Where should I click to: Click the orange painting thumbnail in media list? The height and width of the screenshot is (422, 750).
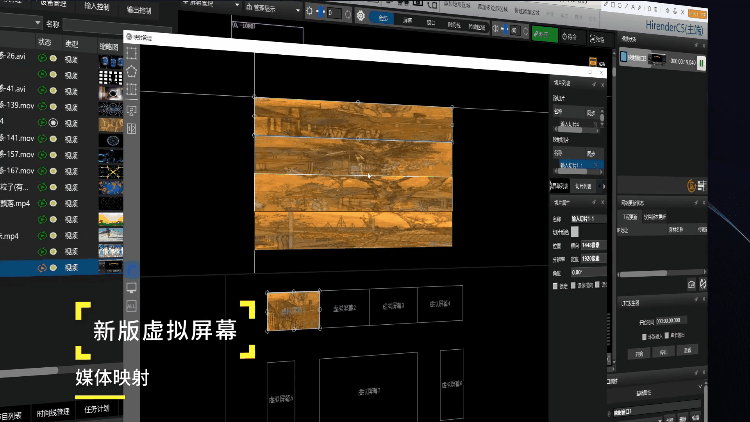pyautogui.click(x=110, y=124)
